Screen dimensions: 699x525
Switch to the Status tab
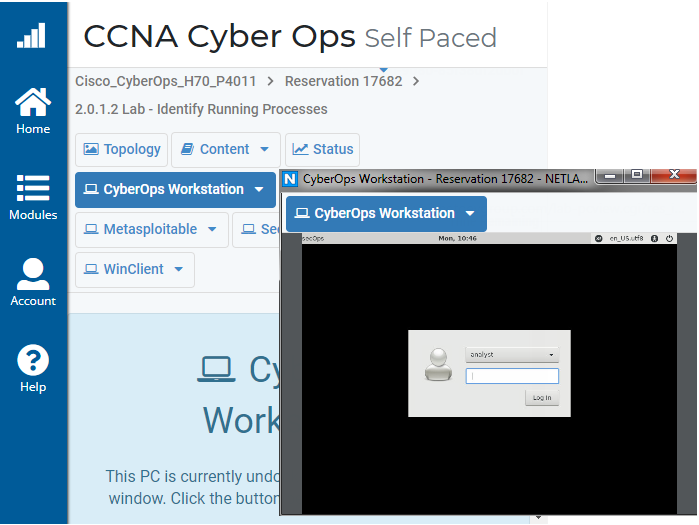(x=322, y=149)
